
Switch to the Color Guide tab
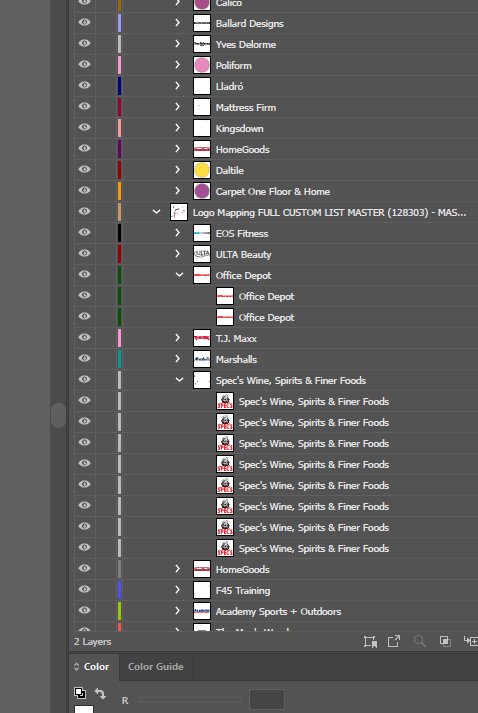(156, 667)
